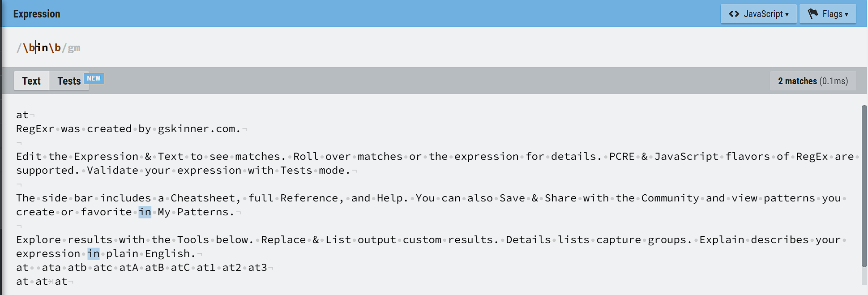Click the dropdown arrow next to Flags

tap(847, 14)
